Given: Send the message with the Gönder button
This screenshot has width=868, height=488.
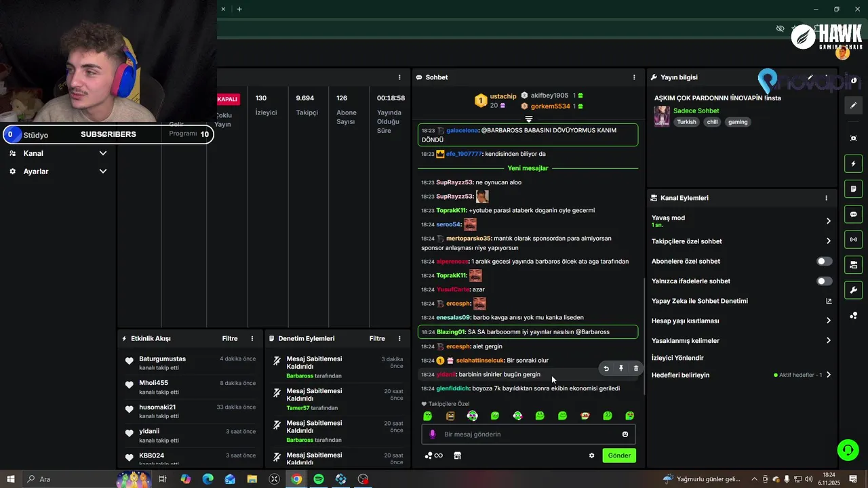Looking at the screenshot, I should 619,455.
